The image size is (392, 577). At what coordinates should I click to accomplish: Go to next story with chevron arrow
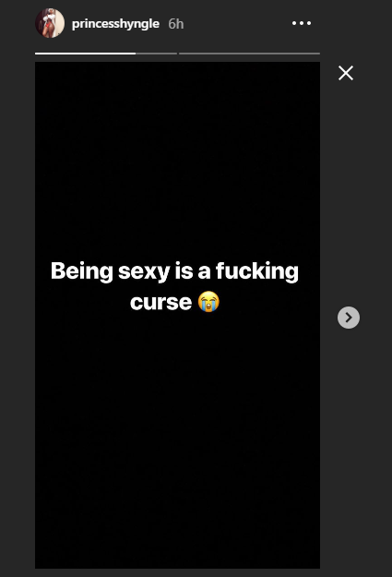(349, 318)
